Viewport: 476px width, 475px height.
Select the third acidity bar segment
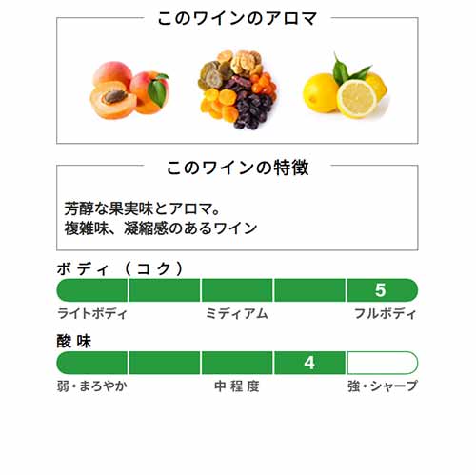237,363
